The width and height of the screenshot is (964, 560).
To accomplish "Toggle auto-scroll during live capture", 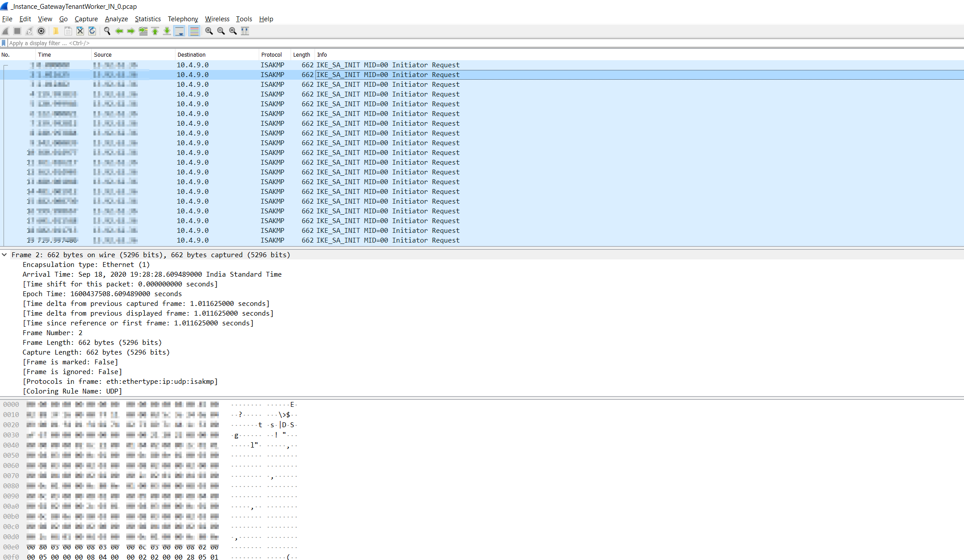I will pyautogui.click(x=179, y=31).
